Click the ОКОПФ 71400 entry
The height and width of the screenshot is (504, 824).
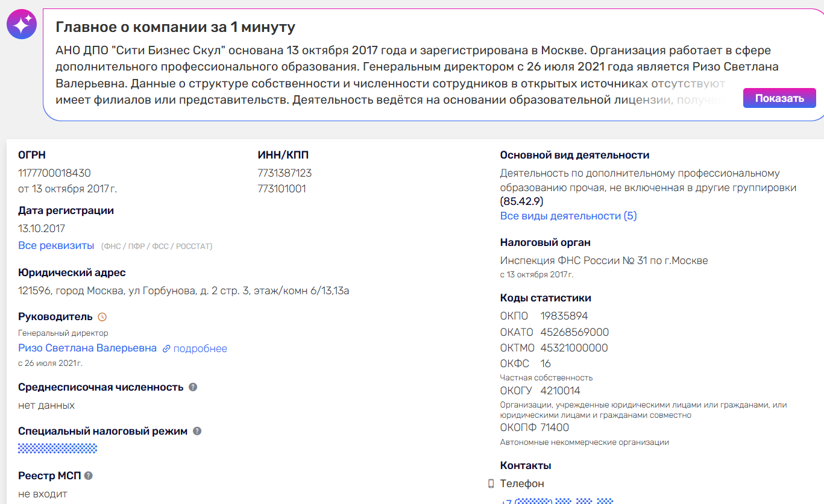click(535, 427)
